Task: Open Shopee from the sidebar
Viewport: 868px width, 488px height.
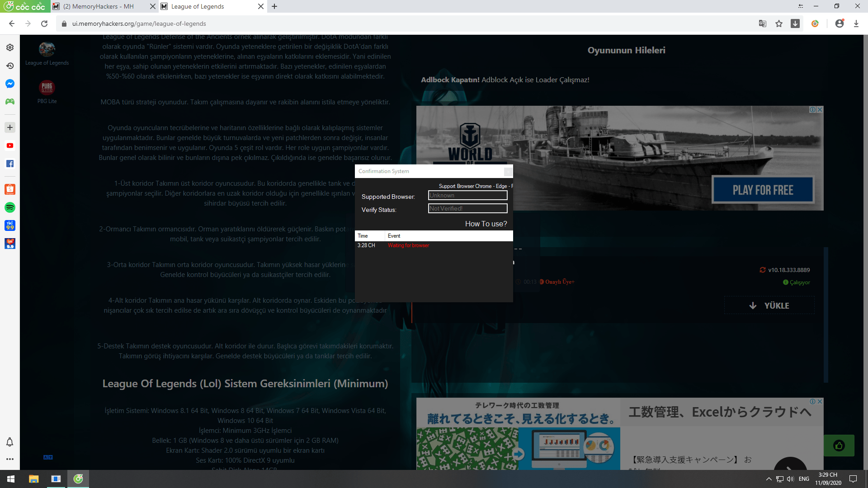Action: (x=10, y=189)
